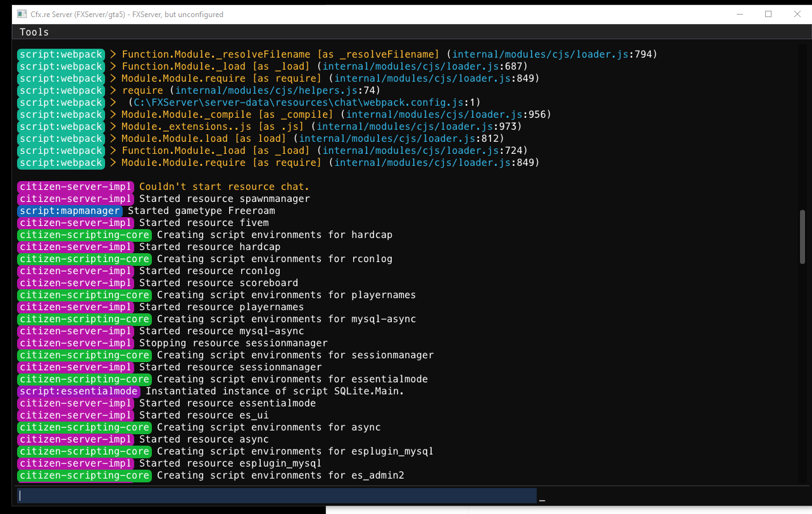
Task: Click the text "Started gametype Freeroam"
Action: tap(201, 211)
